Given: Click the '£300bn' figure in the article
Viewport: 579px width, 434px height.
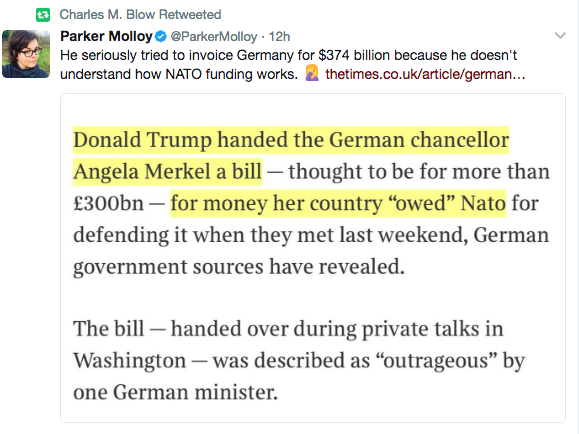Looking at the screenshot, I should 109,204.
